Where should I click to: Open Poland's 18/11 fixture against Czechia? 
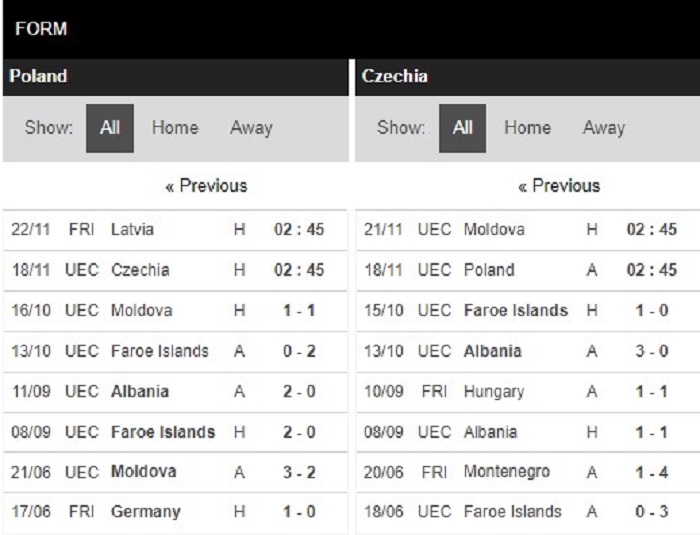[x=175, y=270]
